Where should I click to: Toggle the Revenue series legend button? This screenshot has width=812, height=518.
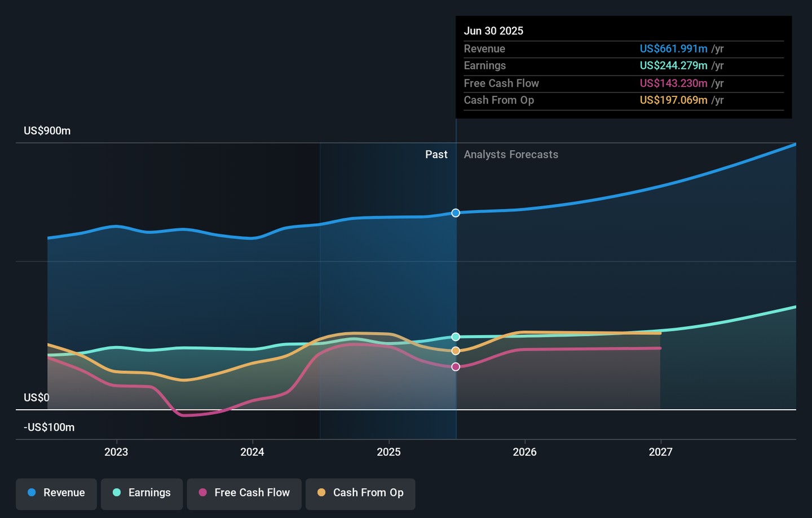tap(56, 493)
